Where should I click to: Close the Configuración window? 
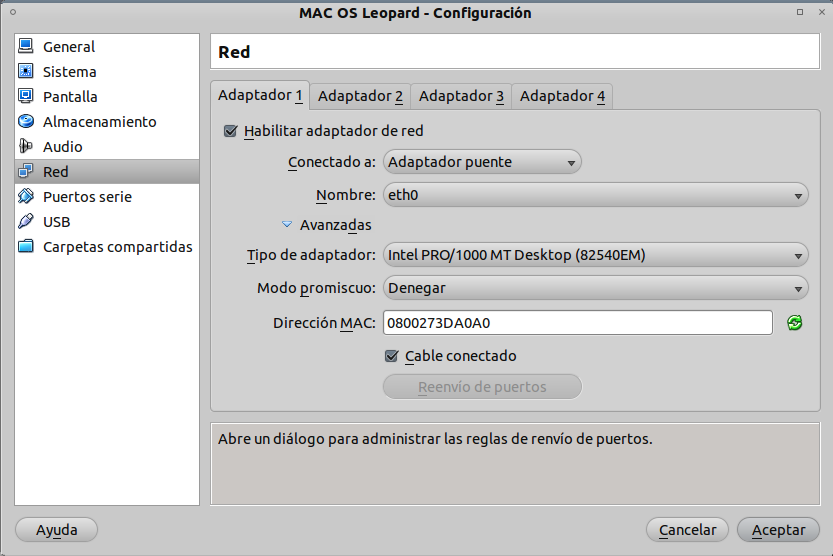821,12
